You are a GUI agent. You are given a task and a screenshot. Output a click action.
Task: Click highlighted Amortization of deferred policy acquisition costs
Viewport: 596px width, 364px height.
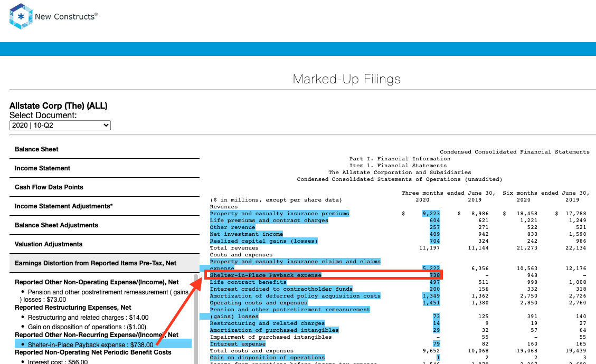point(295,295)
